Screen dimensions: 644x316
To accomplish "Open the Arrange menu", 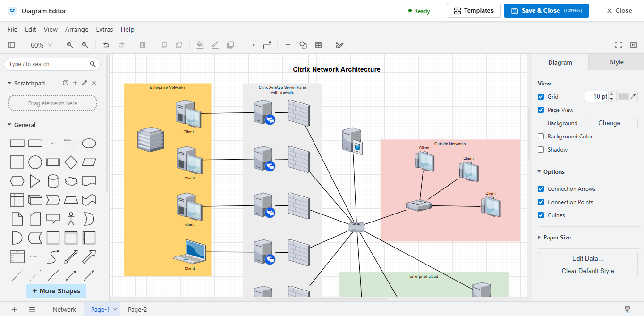I will pos(76,29).
